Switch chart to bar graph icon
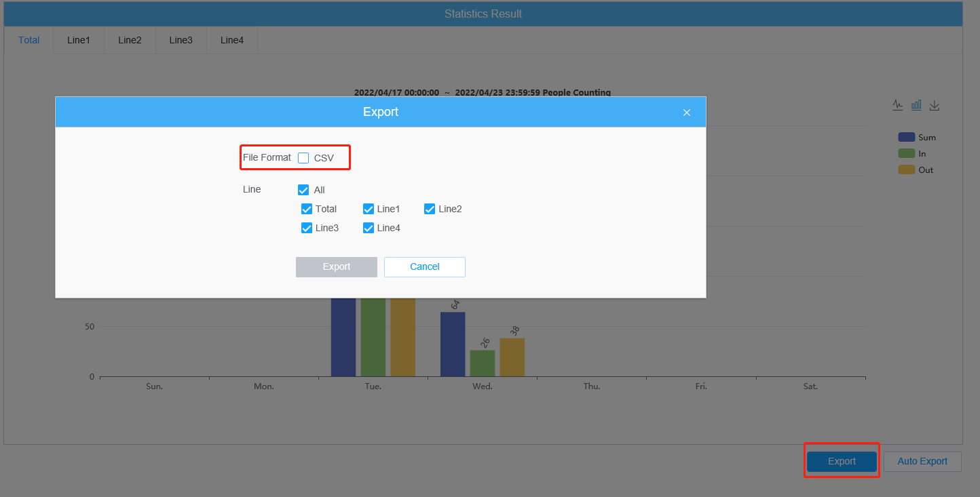 point(916,105)
